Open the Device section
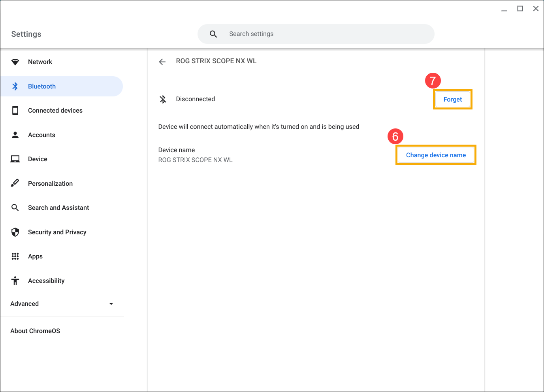 pos(62,159)
